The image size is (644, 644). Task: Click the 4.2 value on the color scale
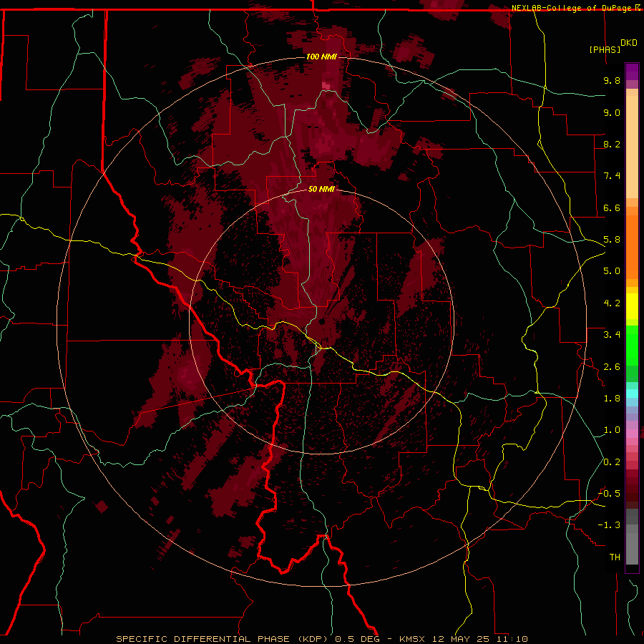pos(612,303)
